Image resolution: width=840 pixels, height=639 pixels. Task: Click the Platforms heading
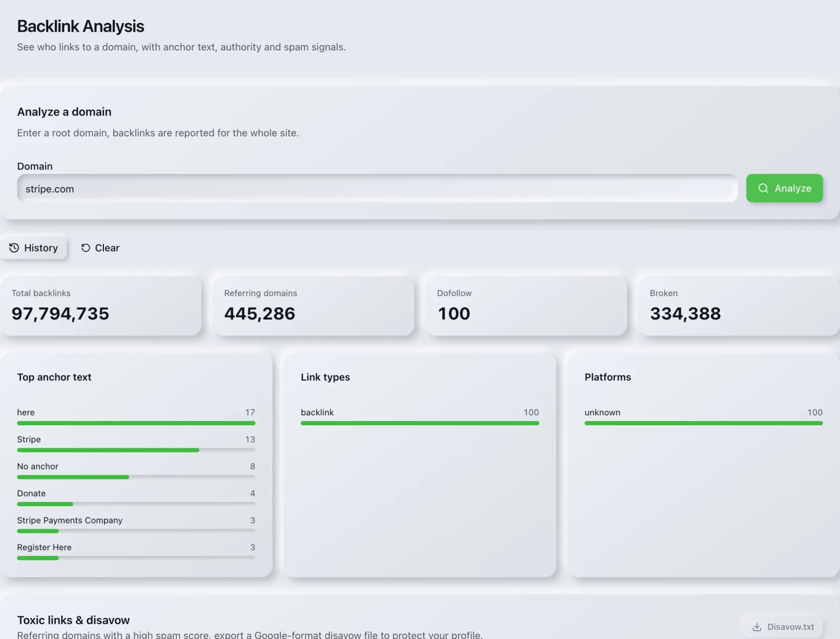608,377
